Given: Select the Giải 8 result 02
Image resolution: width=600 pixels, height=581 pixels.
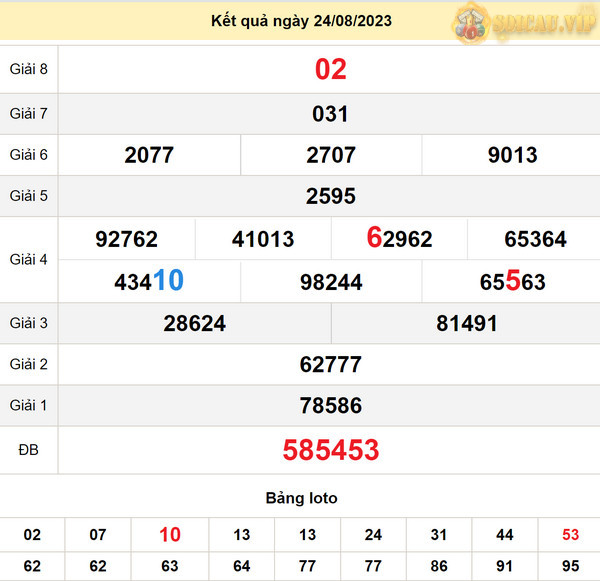Looking at the screenshot, I should [330, 69].
